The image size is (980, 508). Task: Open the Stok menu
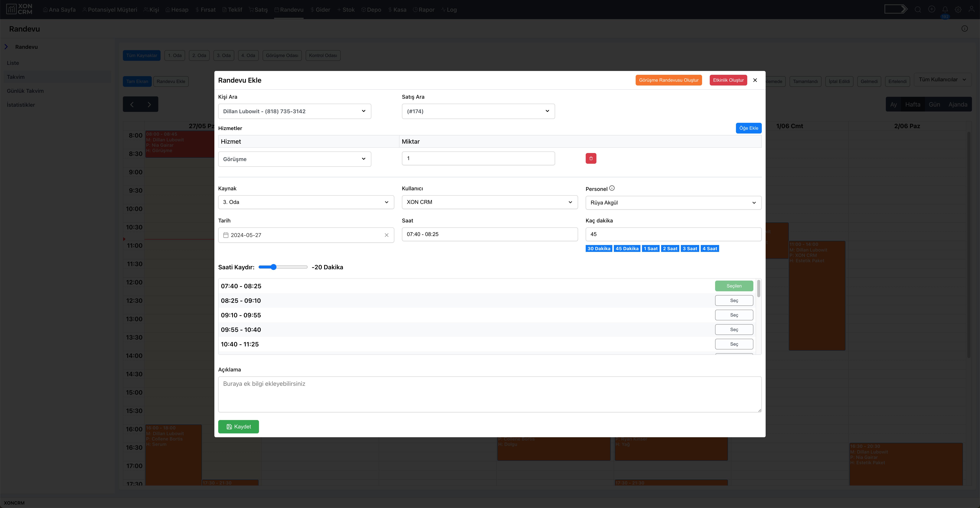346,10
